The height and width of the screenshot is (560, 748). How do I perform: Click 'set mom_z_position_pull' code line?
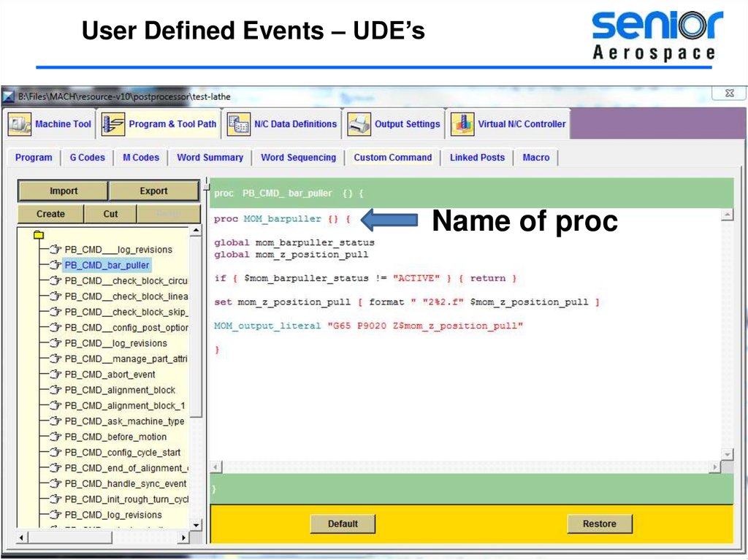coord(406,302)
